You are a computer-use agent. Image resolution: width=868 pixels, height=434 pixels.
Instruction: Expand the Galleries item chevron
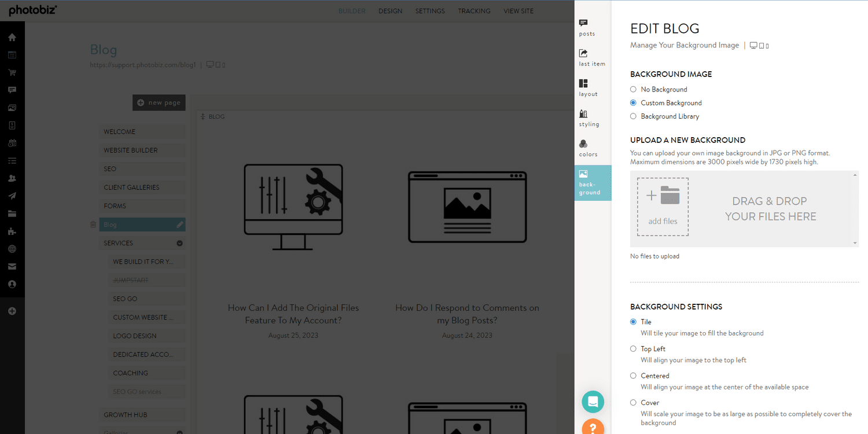pyautogui.click(x=179, y=432)
